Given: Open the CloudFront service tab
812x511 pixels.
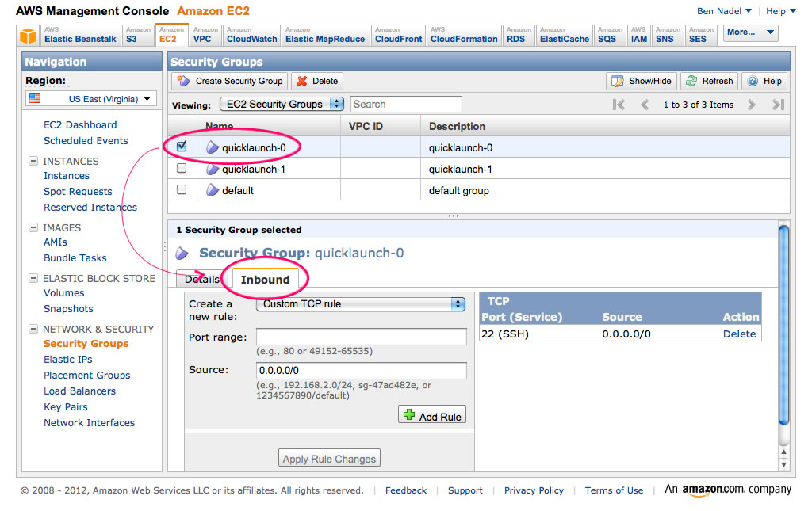Looking at the screenshot, I should pos(398,35).
